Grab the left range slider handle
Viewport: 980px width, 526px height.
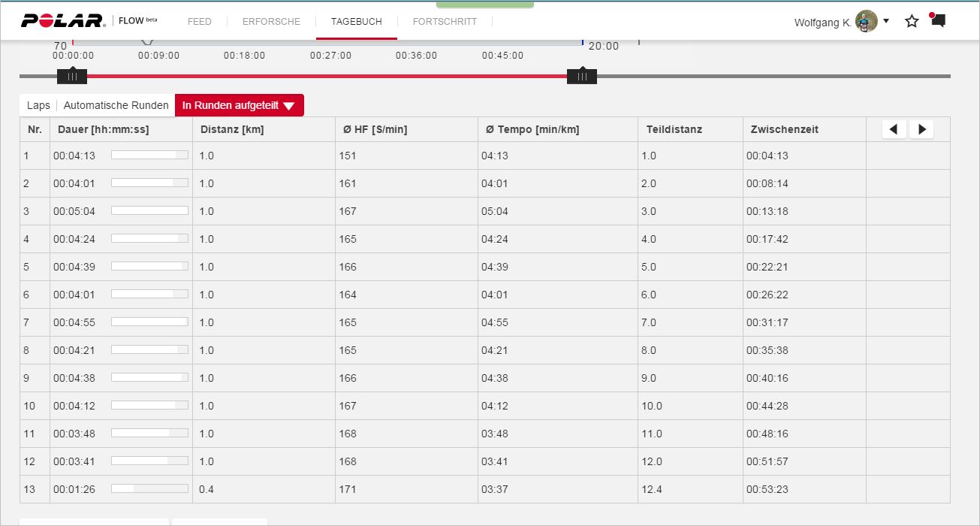pyautogui.click(x=72, y=77)
